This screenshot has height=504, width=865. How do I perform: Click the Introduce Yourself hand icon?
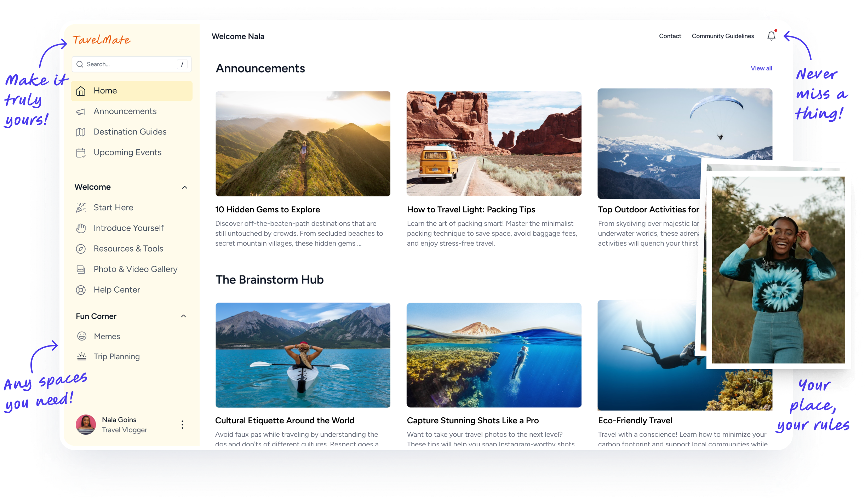click(81, 228)
